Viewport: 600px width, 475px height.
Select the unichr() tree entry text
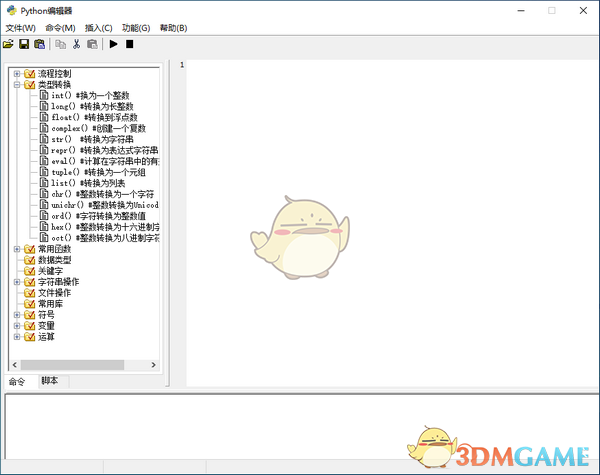coord(105,205)
